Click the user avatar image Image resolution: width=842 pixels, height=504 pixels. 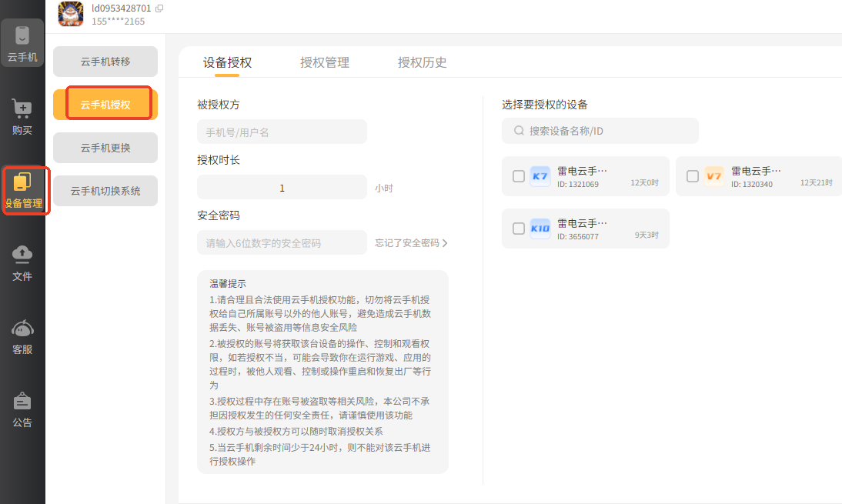coord(71,13)
